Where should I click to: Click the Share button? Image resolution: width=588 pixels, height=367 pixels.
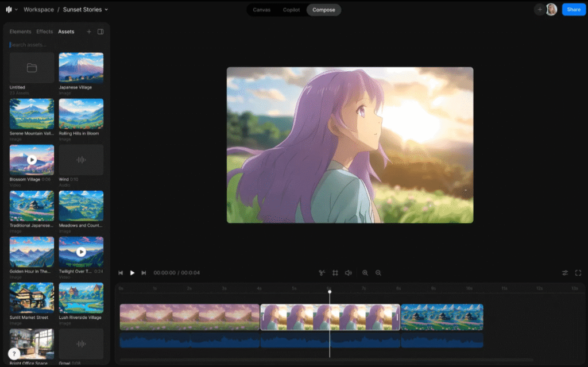(574, 10)
